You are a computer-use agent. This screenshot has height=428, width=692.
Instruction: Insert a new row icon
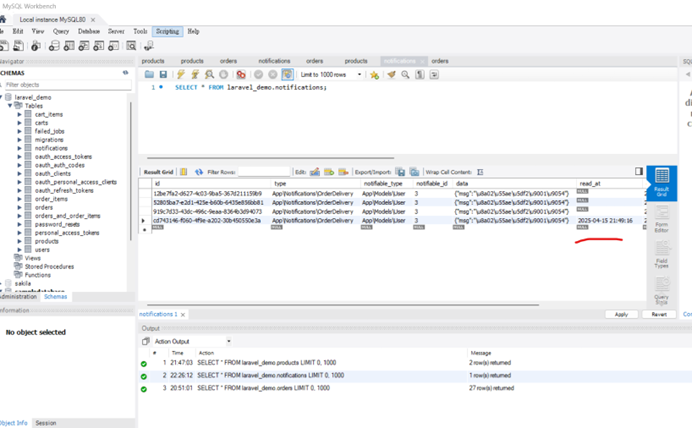tap(329, 172)
